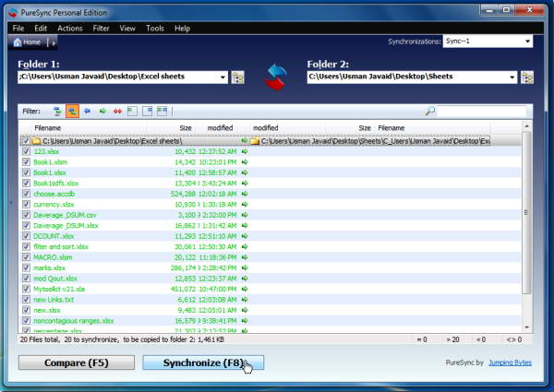Browse for Folder 1 using folder icon
Screen dimensions: 554x392
[x=238, y=77]
